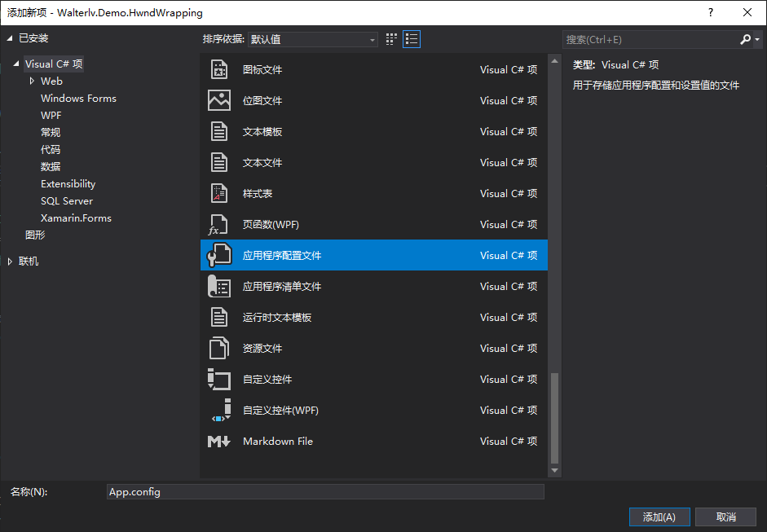Open the 排序依据 默认值 dropdown
Image resolution: width=767 pixels, height=532 pixels.
coord(312,39)
